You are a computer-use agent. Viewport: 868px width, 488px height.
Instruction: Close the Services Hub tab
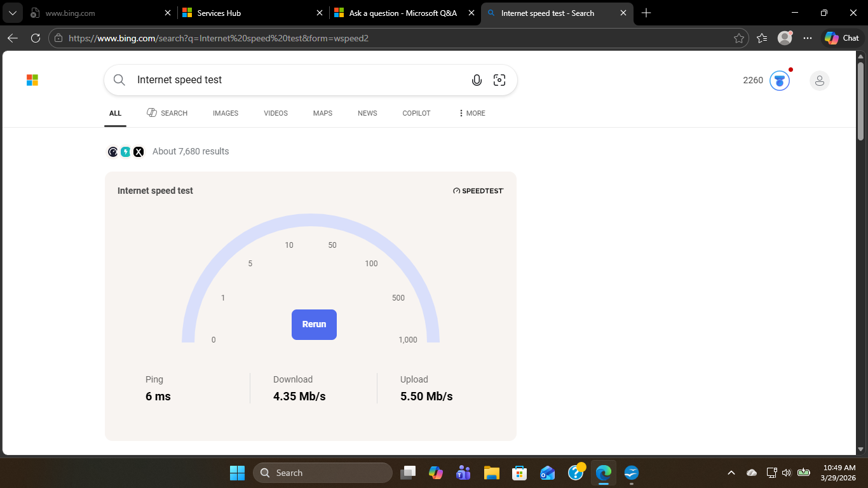tap(320, 13)
